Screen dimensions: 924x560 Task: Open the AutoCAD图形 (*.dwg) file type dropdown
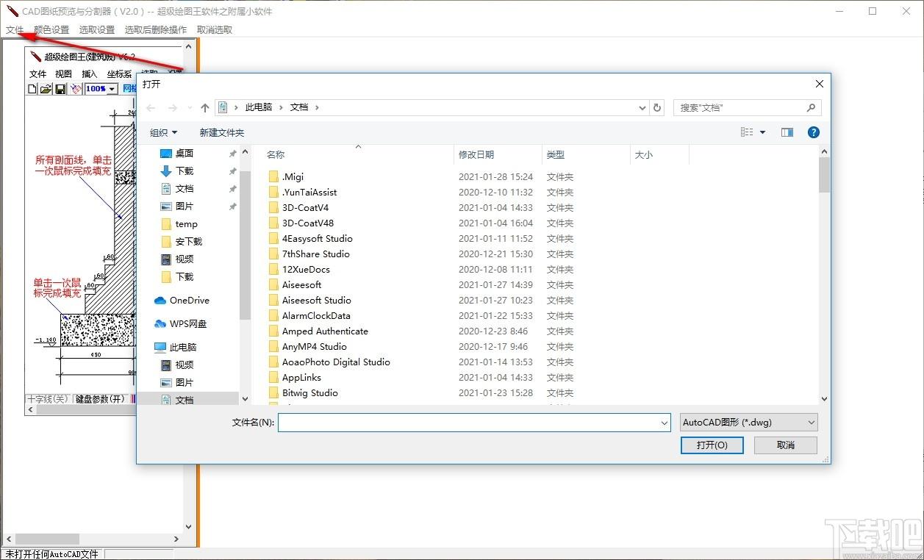click(748, 423)
